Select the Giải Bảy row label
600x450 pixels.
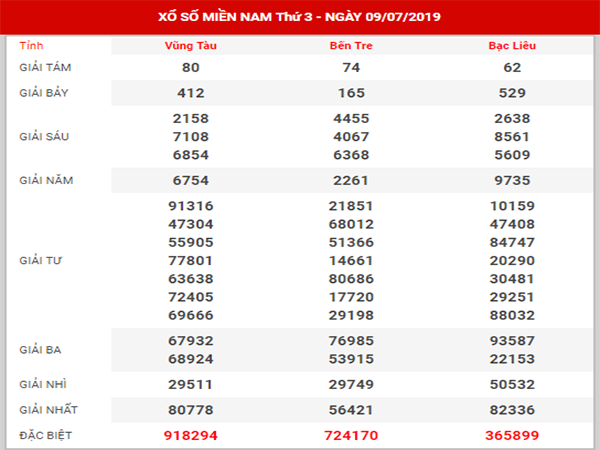pyautogui.click(x=46, y=92)
